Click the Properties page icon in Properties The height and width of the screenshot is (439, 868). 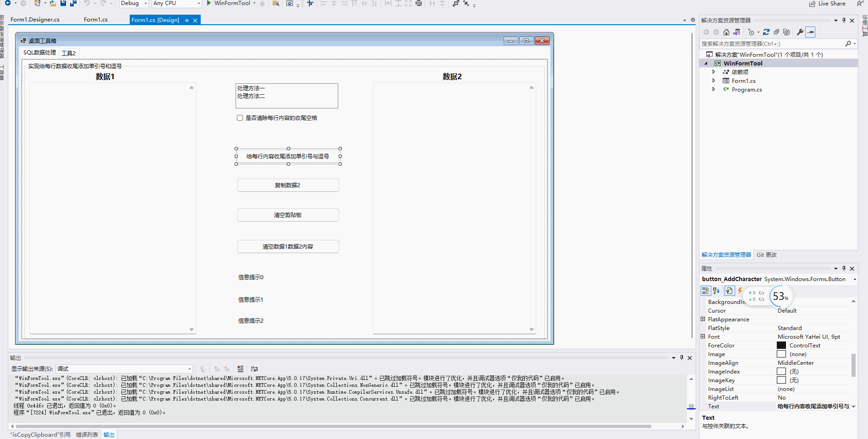730,291
